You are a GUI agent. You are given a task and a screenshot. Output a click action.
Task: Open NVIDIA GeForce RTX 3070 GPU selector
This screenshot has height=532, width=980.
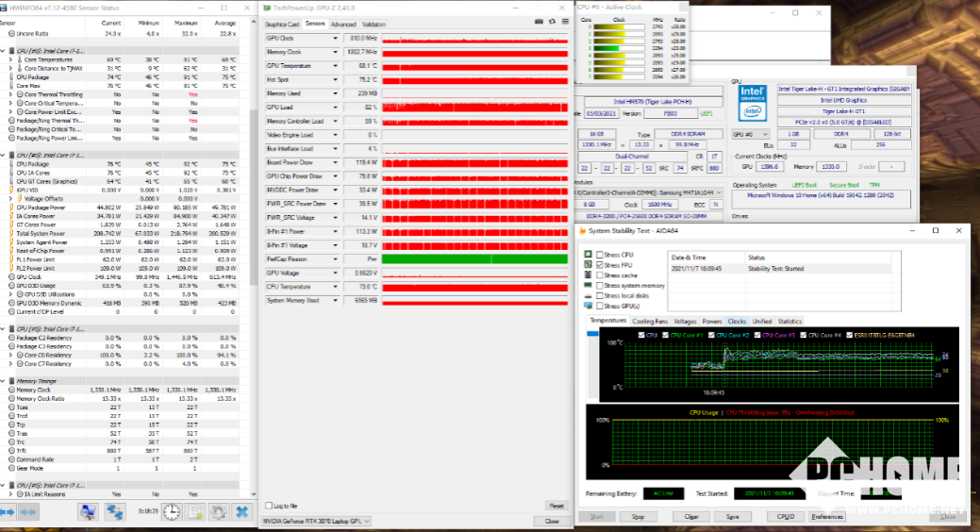pos(316,521)
